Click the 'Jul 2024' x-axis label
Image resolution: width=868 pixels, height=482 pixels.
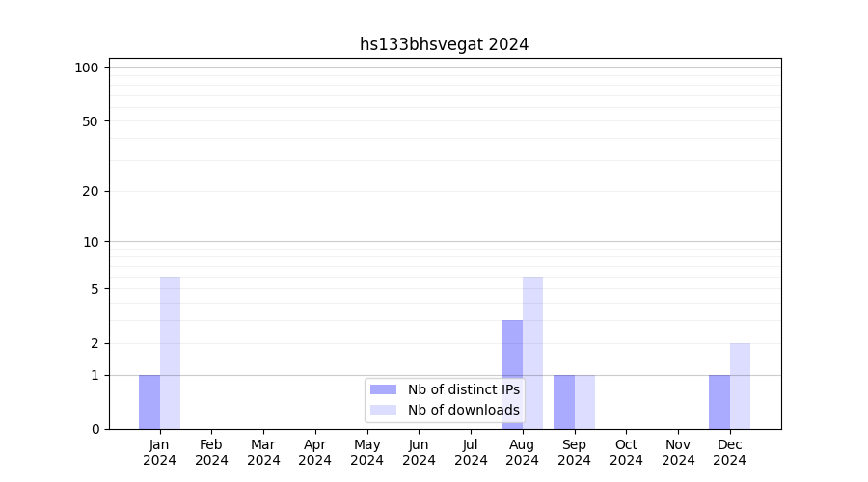point(471,452)
